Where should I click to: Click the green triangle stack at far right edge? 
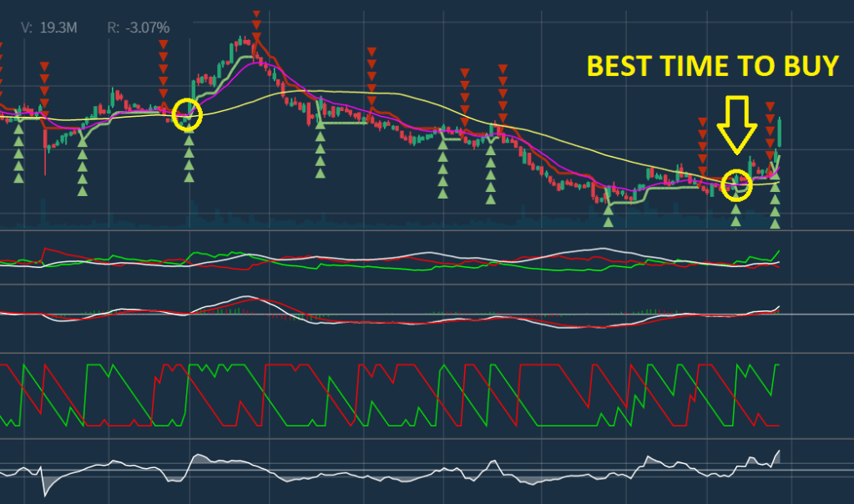[775, 206]
